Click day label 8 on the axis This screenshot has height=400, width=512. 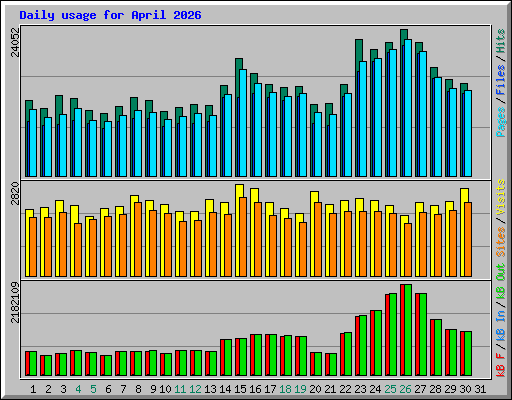pos(138,389)
